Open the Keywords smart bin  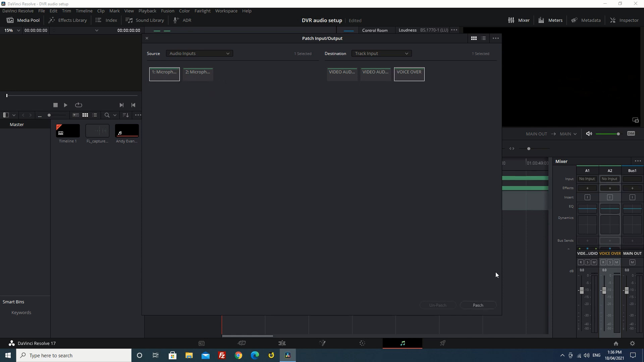21,312
